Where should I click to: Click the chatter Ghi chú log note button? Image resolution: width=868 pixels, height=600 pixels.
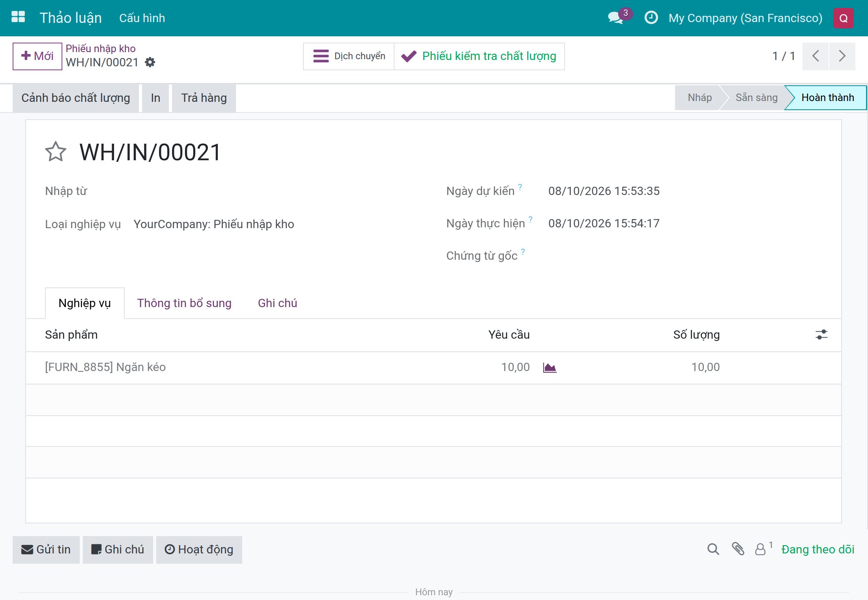pos(118,549)
